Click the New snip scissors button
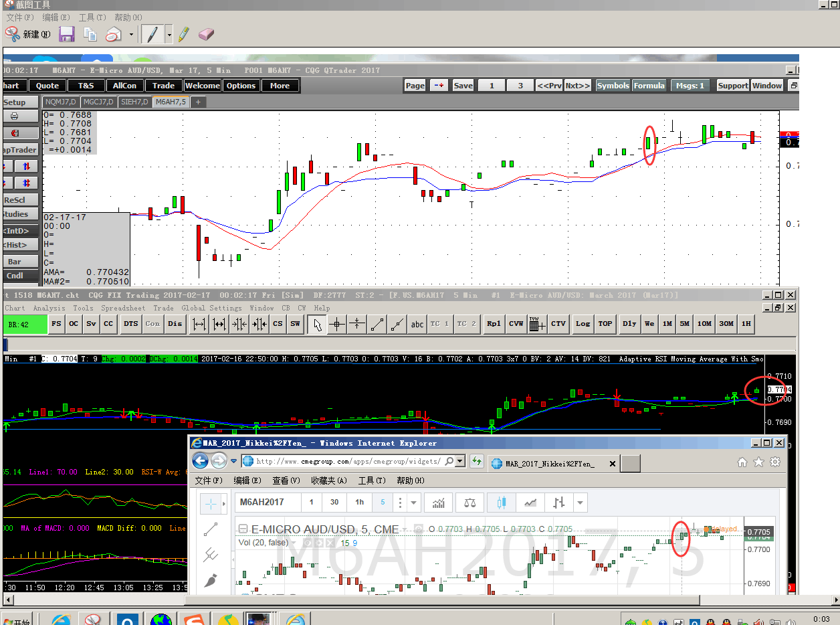 pyautogui.click(x=27, y=34)
